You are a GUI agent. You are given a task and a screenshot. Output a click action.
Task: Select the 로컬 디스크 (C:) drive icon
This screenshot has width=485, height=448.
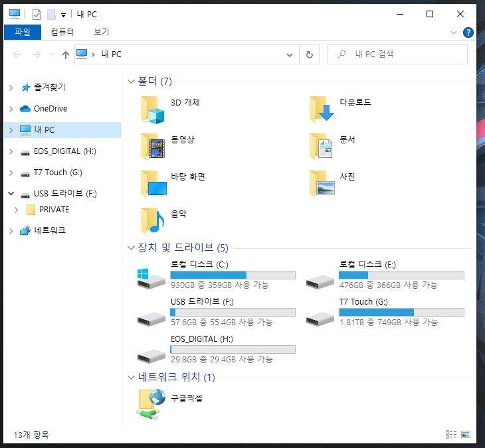pyautogui.click(x=151, y=278)
